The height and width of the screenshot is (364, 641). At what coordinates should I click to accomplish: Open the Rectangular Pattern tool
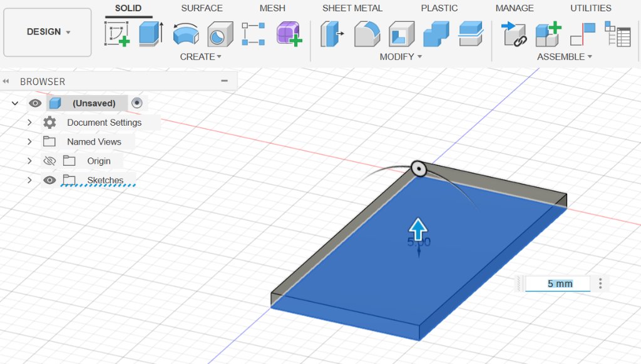coord(254,34)
